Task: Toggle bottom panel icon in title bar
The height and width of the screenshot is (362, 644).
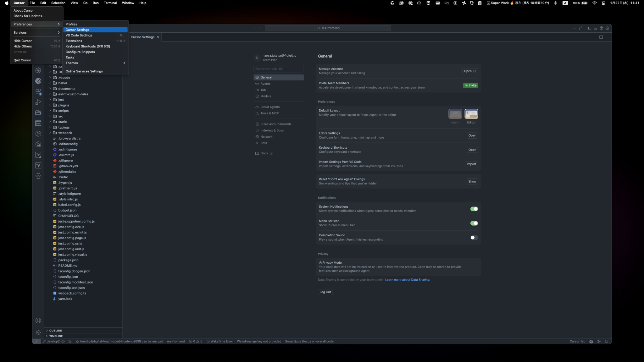Action: [x=595, y=28]
